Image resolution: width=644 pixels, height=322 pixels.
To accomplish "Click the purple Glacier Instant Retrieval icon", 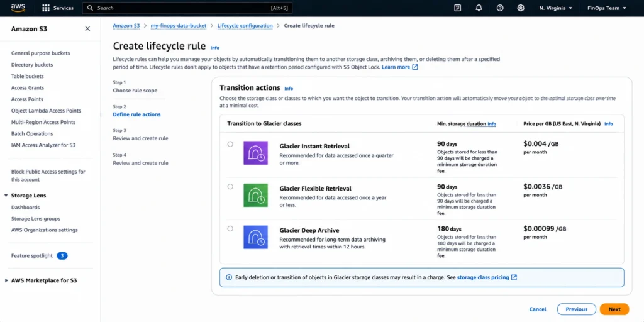I will click(x=255, y=153).
